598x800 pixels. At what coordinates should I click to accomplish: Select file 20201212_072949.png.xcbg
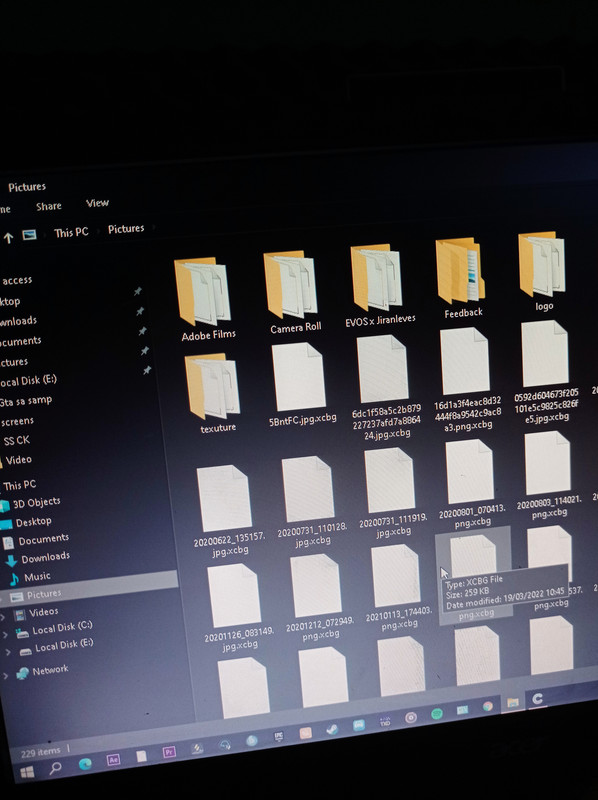pos(318,597)
